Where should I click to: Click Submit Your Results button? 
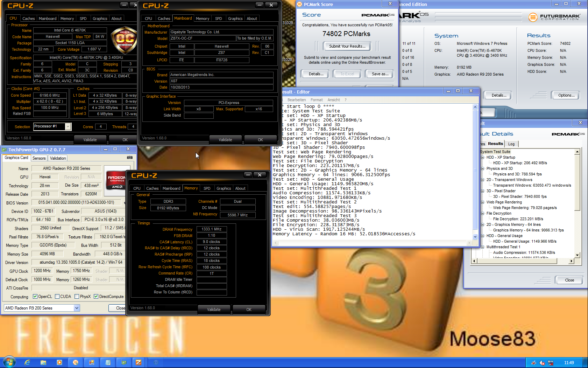click(347, 46)
